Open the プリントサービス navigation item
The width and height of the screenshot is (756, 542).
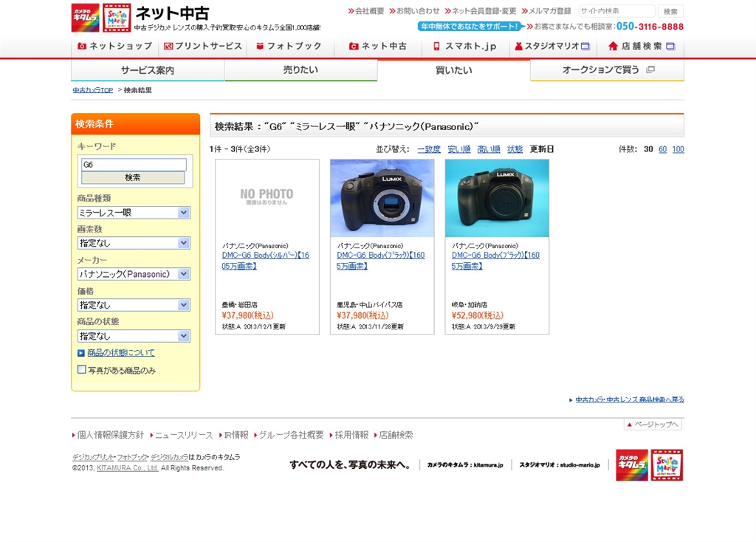[202, 47]
